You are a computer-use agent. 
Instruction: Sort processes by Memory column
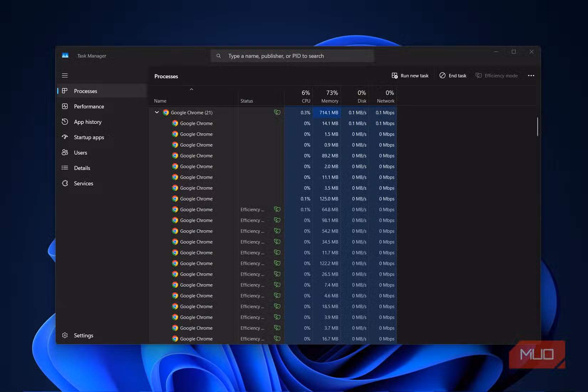click(327, 96)
